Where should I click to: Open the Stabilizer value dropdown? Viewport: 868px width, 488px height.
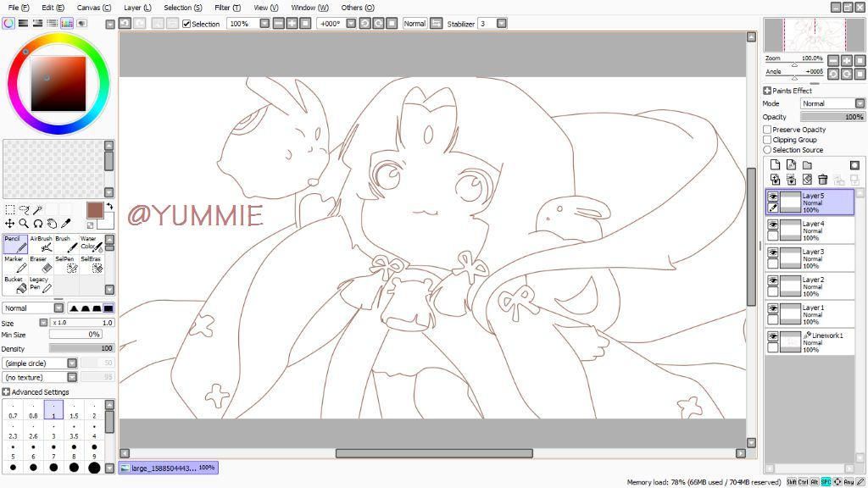pyautogui.click(x=501, y=24)
